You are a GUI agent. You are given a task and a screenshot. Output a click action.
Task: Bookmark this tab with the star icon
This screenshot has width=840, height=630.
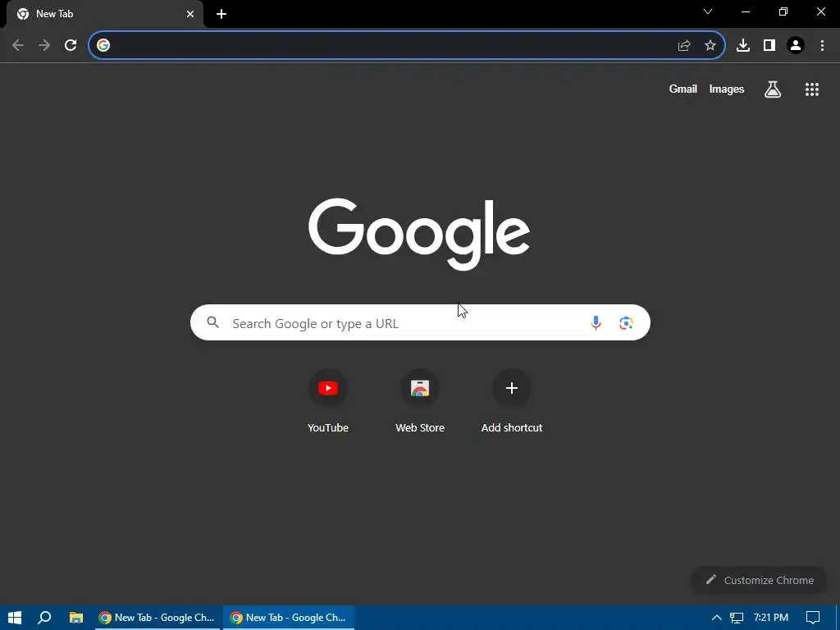pyautogui.click(x=710, y=46)
